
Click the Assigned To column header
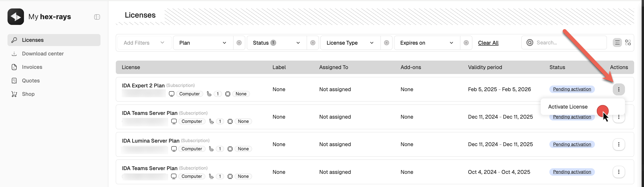point(334,67)
